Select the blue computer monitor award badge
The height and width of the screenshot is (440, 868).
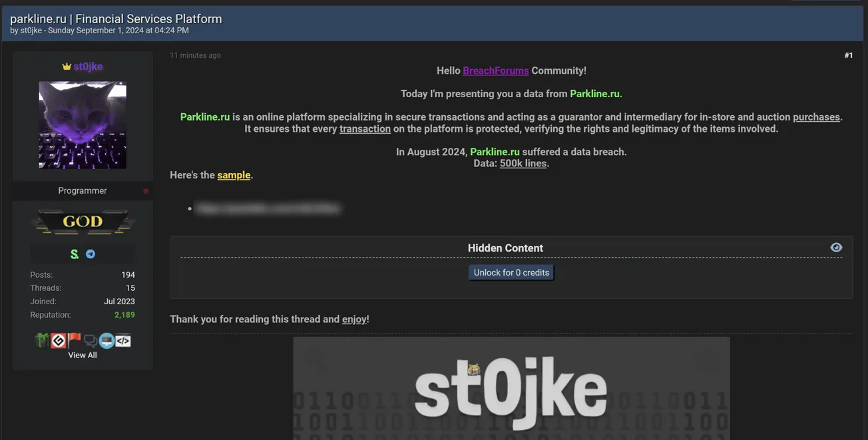107,341
